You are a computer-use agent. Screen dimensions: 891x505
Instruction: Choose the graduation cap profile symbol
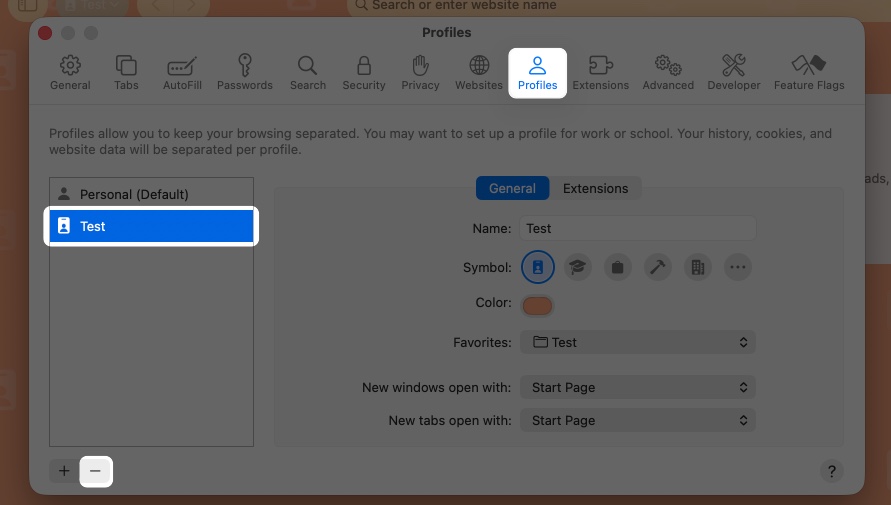577,267
